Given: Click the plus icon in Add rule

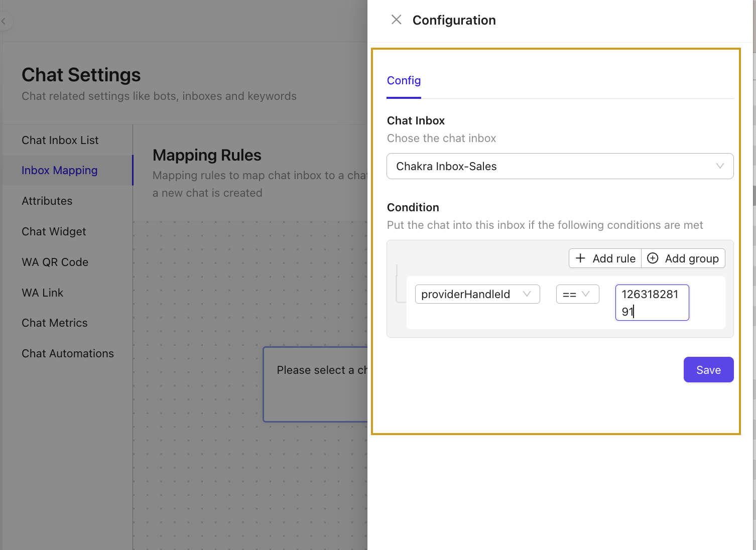Looking at the screenshot, I should (x=580, y=258).
